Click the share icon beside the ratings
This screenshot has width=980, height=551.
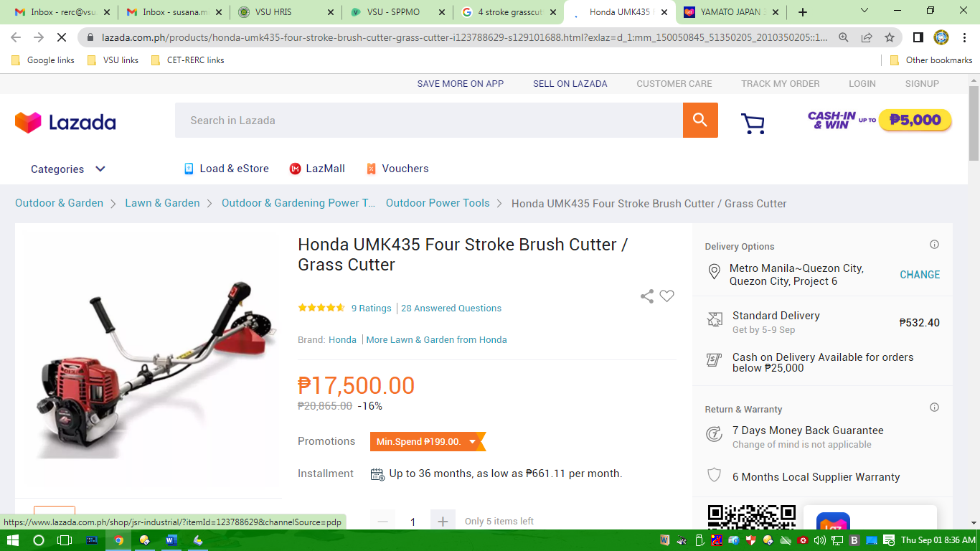coord(647,296)
